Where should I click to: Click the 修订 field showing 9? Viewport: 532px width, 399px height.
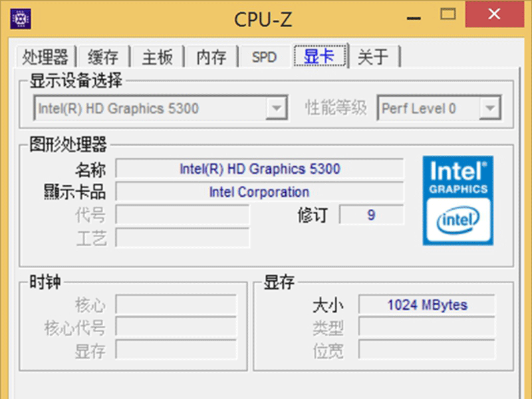click(x=372, y=215)
